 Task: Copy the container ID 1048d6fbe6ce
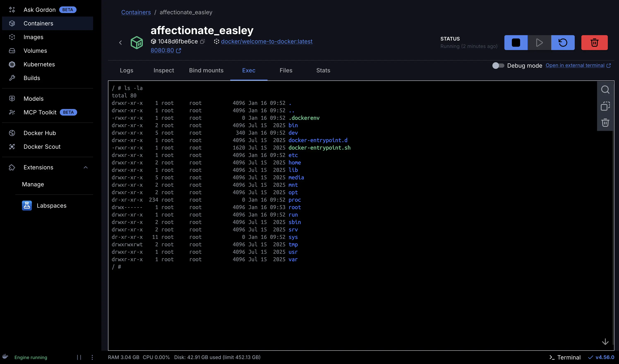(x=202, y=42)
